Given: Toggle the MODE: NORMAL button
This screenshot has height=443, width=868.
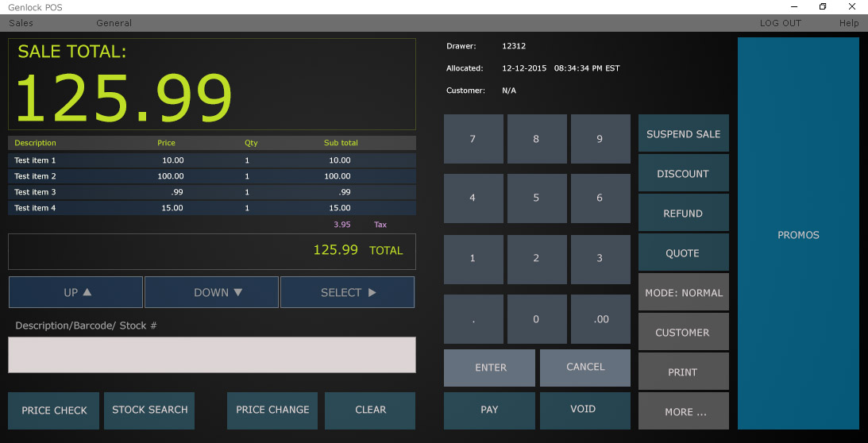Looking at the screenshot, I should (x=683, y=292).
